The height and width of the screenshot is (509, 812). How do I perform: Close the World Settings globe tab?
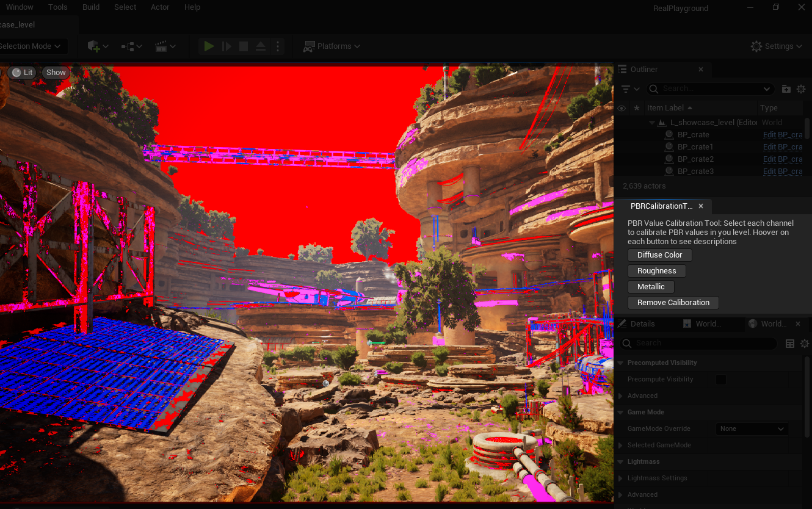[798, 324]
